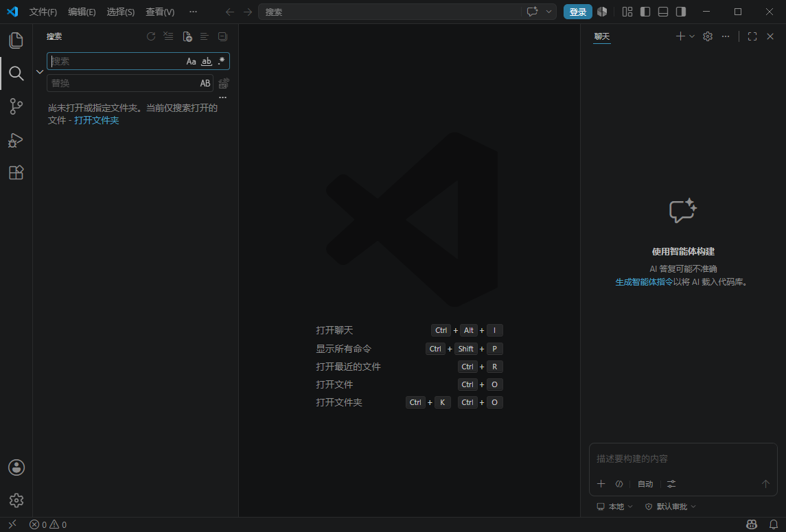The width and height of the screenshot is (786, 532).
Task: Toggle regular expression (.*) in search
Action: (221, 61)
